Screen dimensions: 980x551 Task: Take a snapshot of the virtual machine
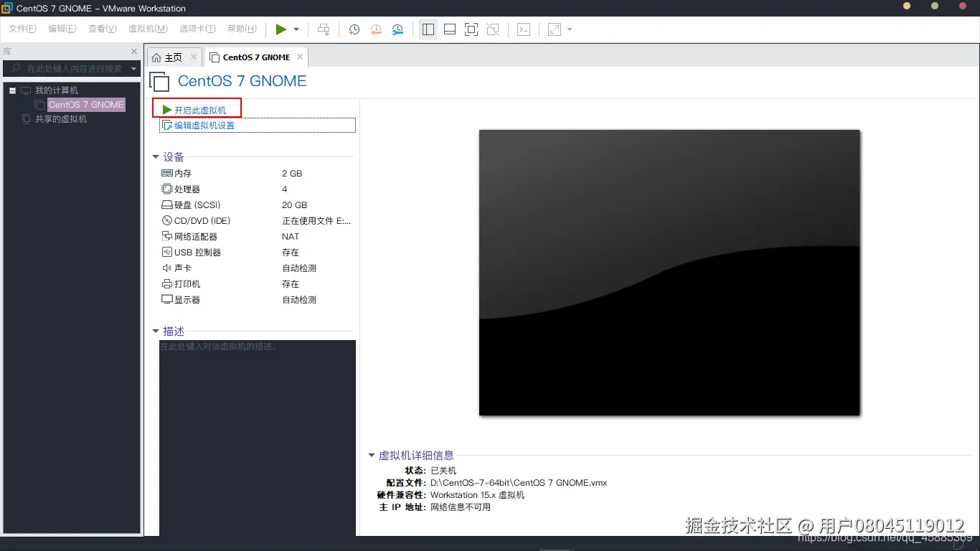(353, 29)
